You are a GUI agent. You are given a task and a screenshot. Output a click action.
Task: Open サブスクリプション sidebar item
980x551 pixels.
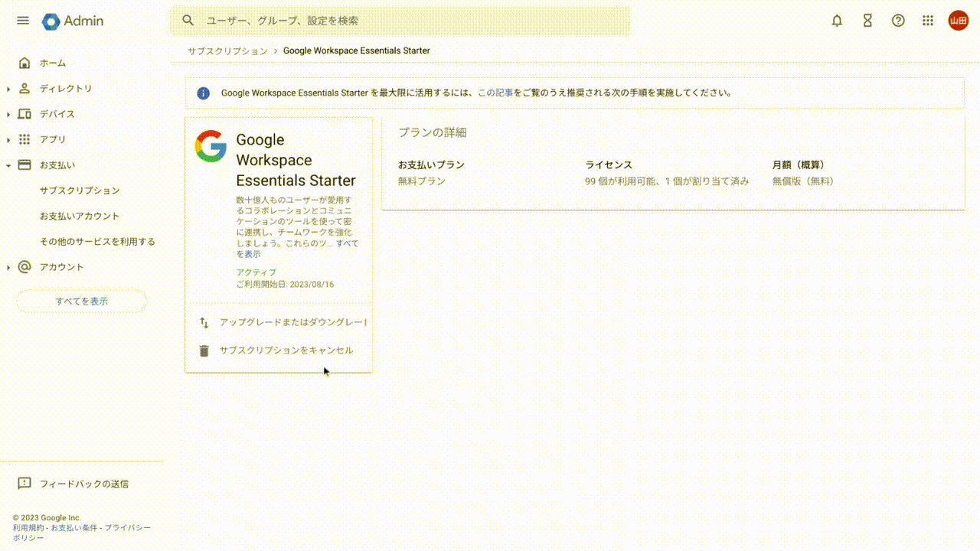(x=80, y=191)
